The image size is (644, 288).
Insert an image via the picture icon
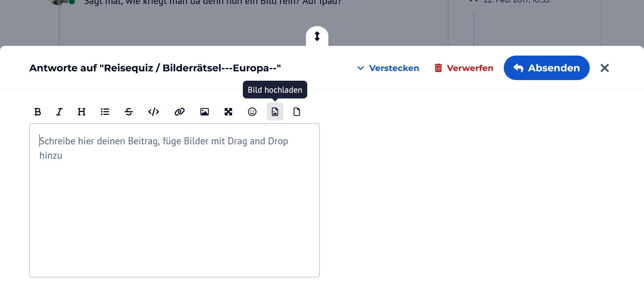204,112
